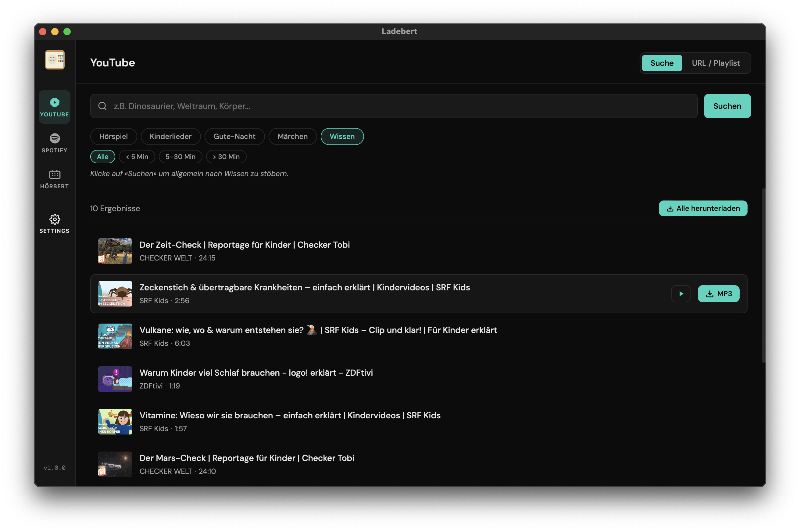The image size is (800, 532).
Task: Toggle the Wissen category chip
Action: [342, 137]
